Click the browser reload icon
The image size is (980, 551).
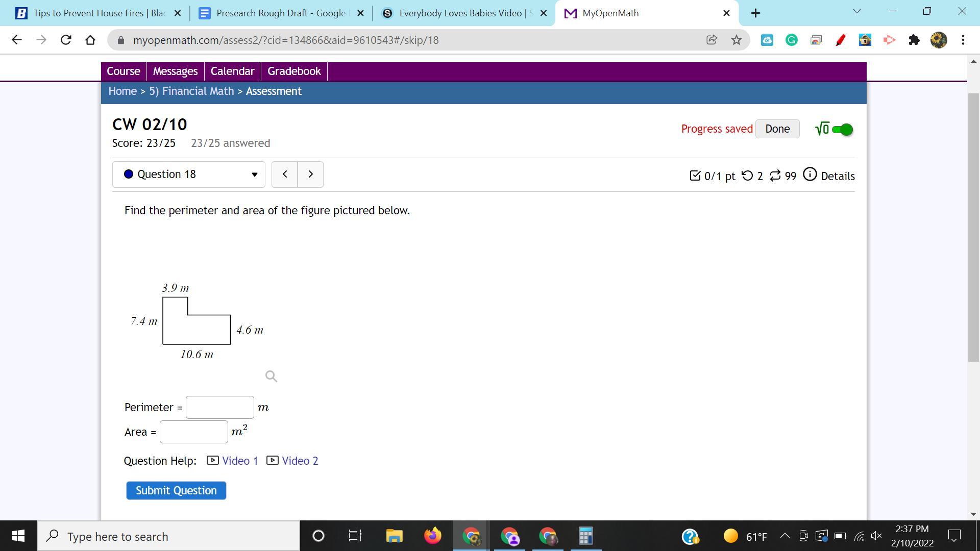(x=66, y=40)
